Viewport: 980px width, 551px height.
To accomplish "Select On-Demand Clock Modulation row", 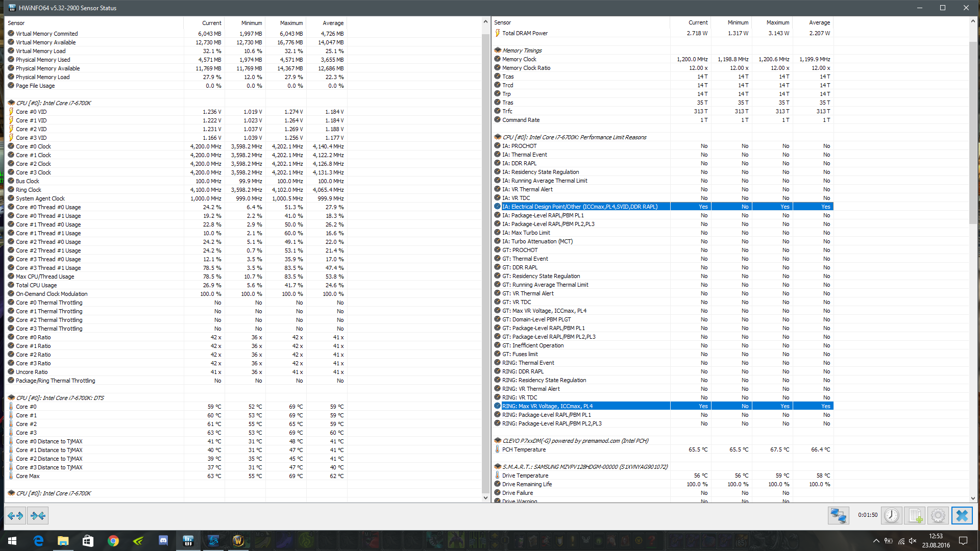I will 177,294.
